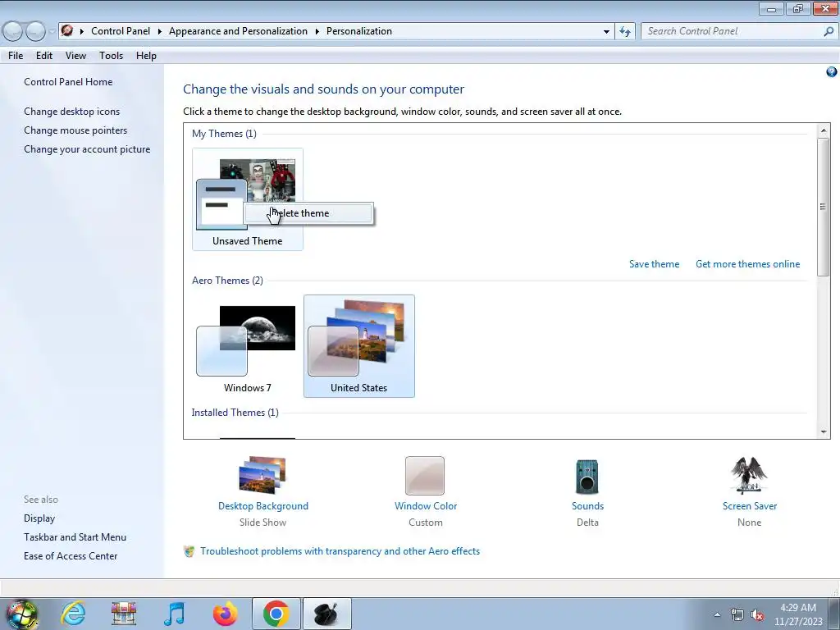
Task: Open the File menu
Action: (16, 56)
